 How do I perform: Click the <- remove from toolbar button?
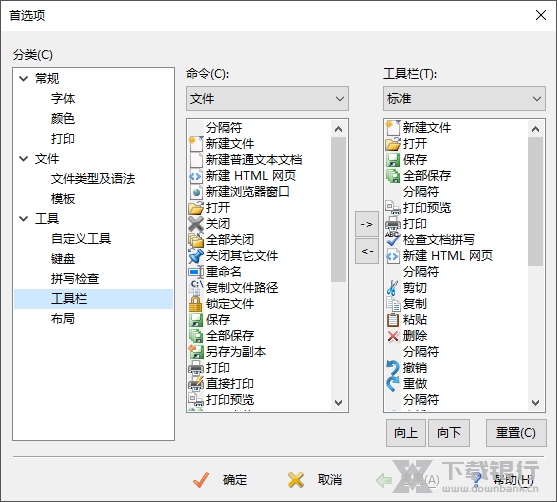click(x=367, y=251)
